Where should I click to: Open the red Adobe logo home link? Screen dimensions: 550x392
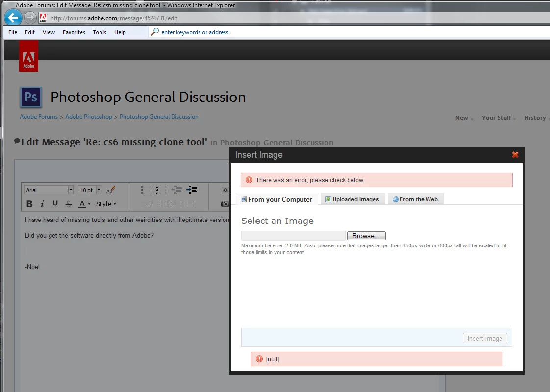pyautogui.click(x=29, y=56)
